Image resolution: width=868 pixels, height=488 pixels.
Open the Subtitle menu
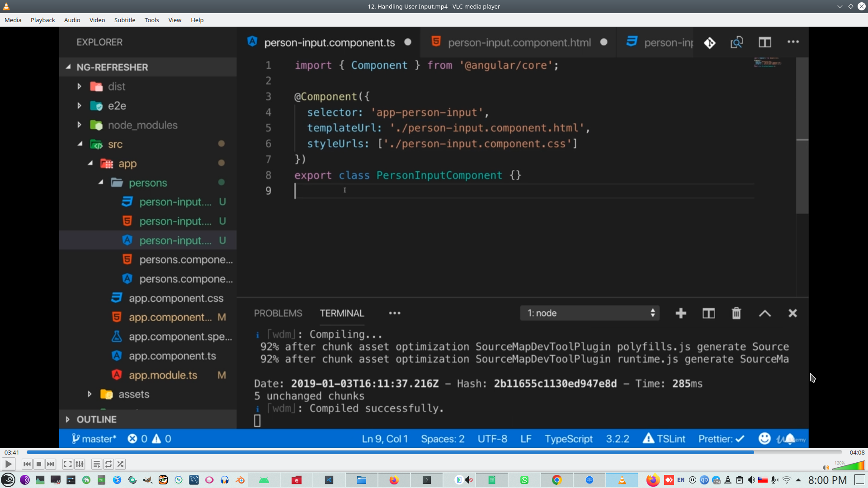[125, 20]
